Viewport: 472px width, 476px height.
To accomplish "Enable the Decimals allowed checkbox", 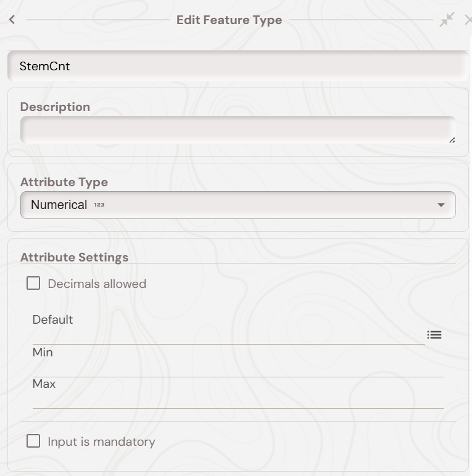I will [33, 284].
